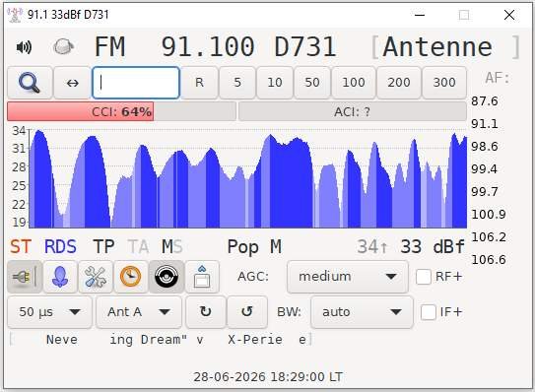Rotate antenna counter-clockwise arrow button
This screenshot has width=535, height=392.
[x=246, y=312]
